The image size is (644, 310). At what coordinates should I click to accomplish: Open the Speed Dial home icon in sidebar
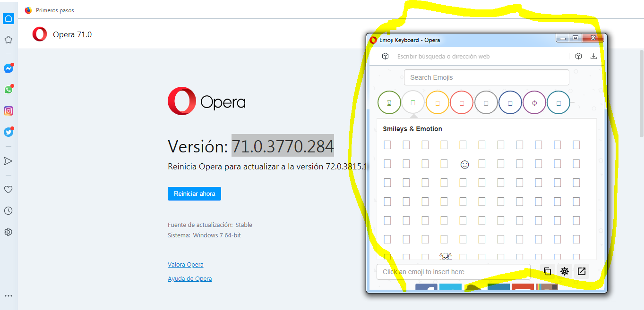[x=9, y=18]
